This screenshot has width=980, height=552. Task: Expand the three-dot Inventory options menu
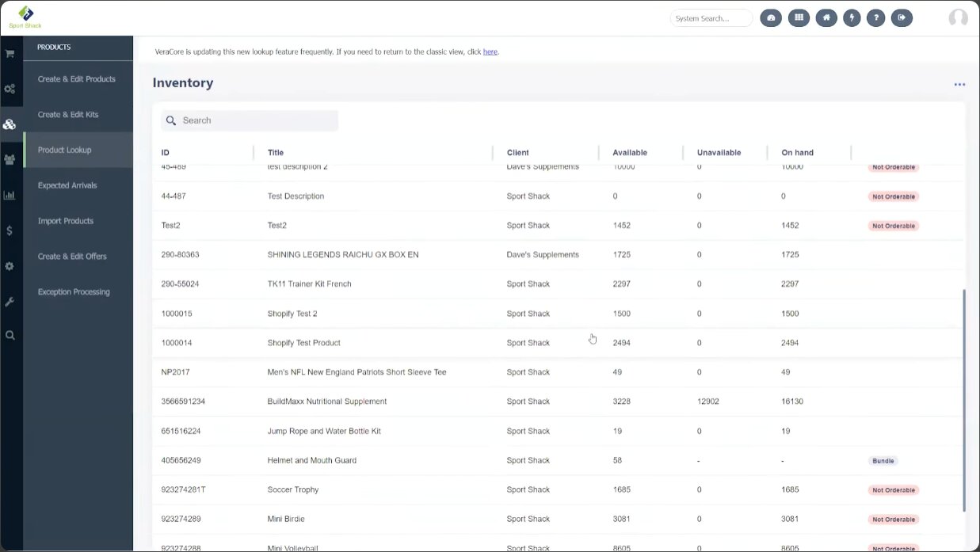959,85
